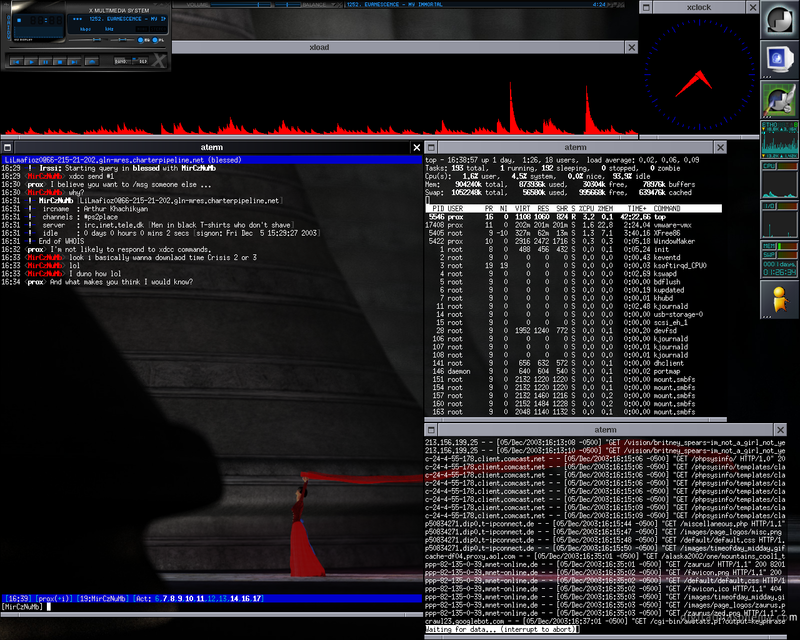Screen dimensions: 800x640
Task: Click the vmware-vmx process row in top
Action: (x=573, y=225)
